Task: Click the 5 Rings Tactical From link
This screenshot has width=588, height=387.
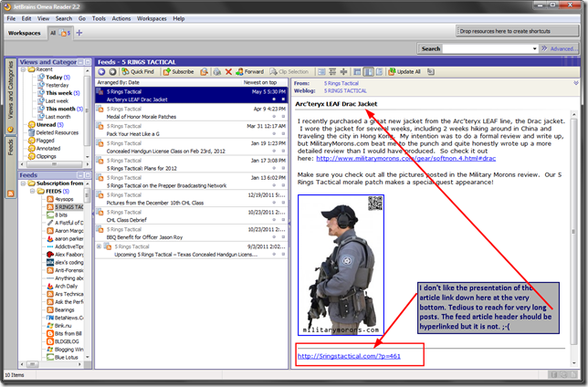Action: (x=341, y=83)
